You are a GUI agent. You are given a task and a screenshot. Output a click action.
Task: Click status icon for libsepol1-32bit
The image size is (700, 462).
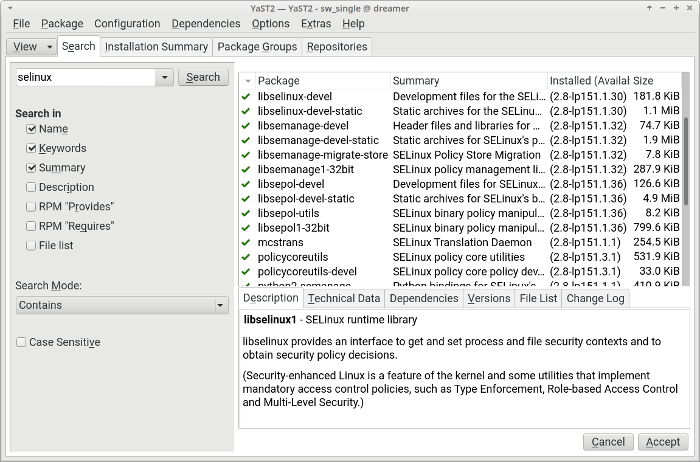tap(246, 228)
